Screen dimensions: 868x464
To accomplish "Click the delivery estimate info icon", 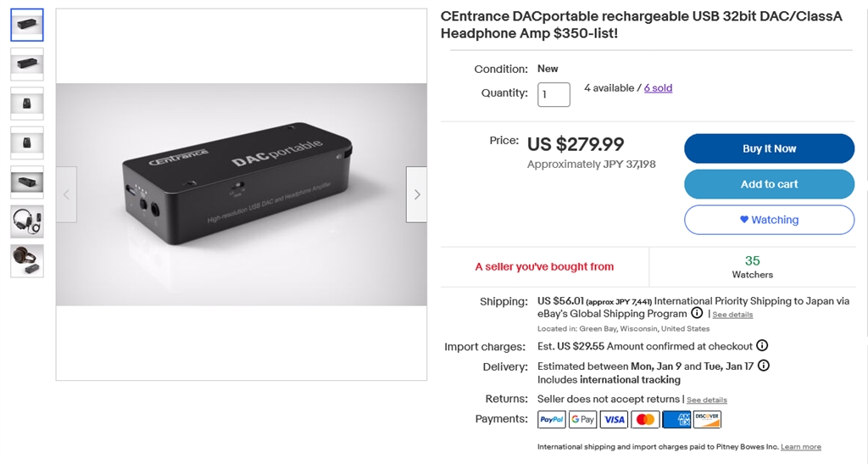I will pyautogui.click(x=764, y=366).
